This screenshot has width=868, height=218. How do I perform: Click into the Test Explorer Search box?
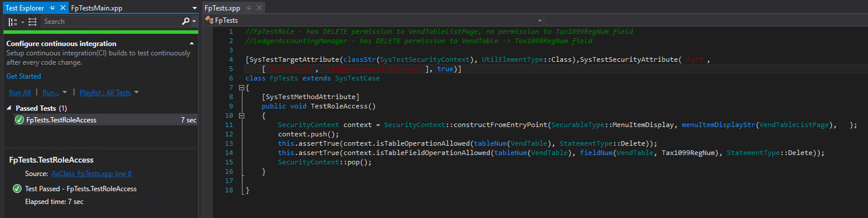tap(111, 22)
